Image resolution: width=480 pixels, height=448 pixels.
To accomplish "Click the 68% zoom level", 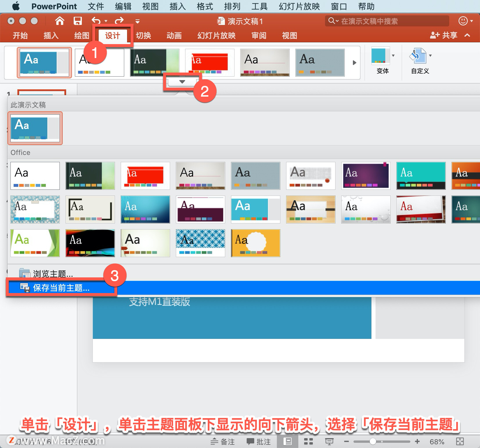I will [437, 442].
